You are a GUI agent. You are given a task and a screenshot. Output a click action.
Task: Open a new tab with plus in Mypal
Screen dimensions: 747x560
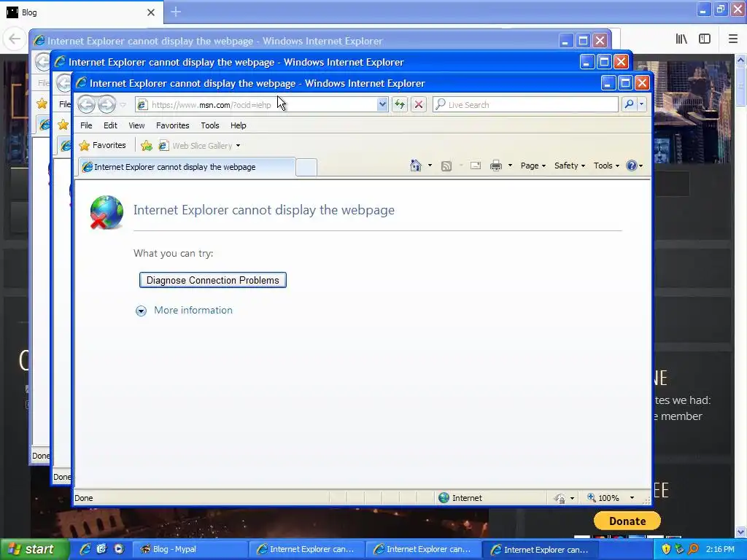point(176,12)
